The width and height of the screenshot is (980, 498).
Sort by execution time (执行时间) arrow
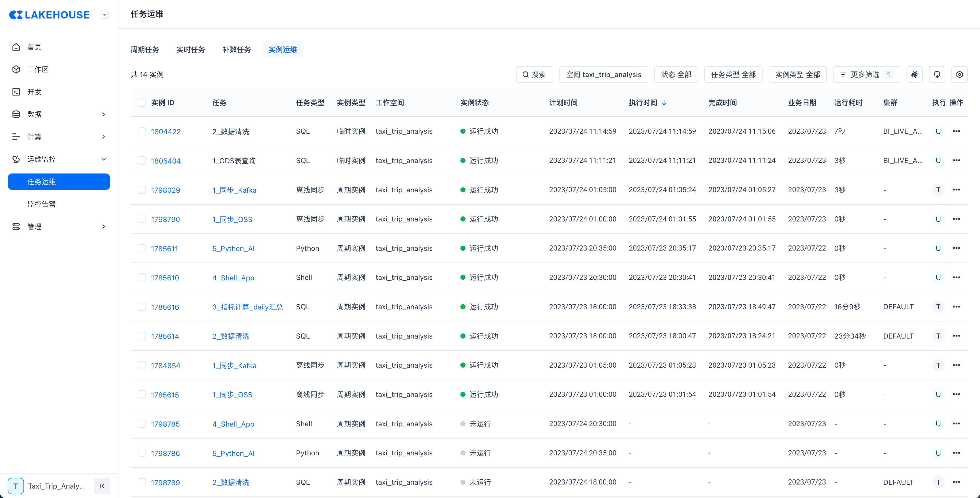point(664,103)
